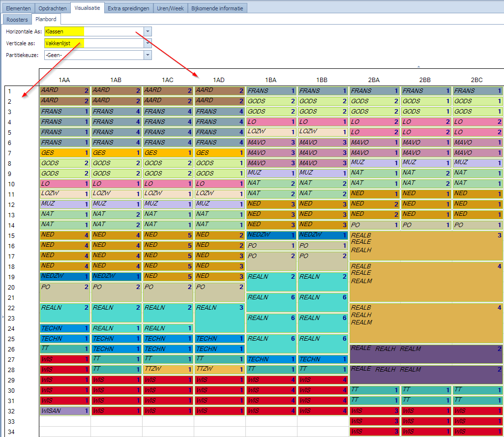Select PO block in column 2BC

(477, 225)
